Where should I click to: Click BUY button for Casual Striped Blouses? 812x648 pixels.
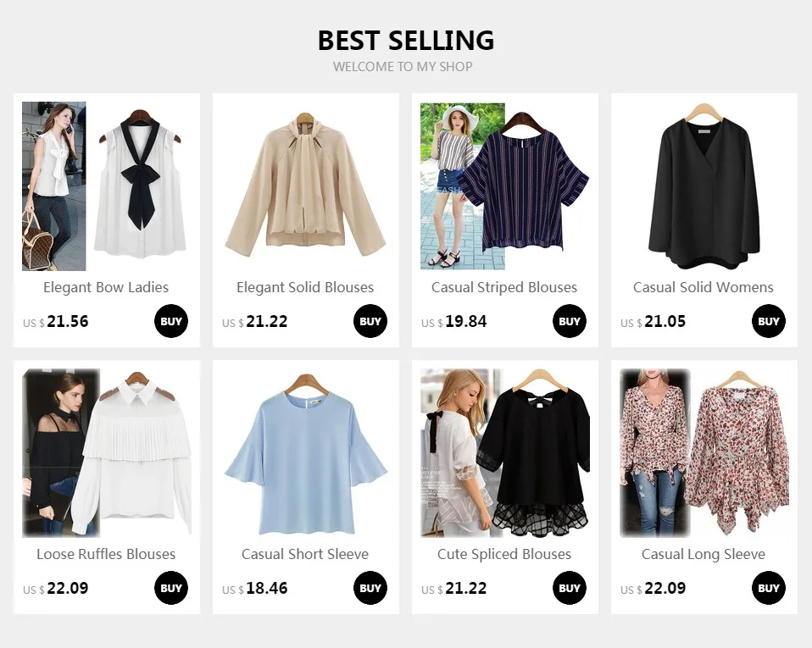point(569,321)
